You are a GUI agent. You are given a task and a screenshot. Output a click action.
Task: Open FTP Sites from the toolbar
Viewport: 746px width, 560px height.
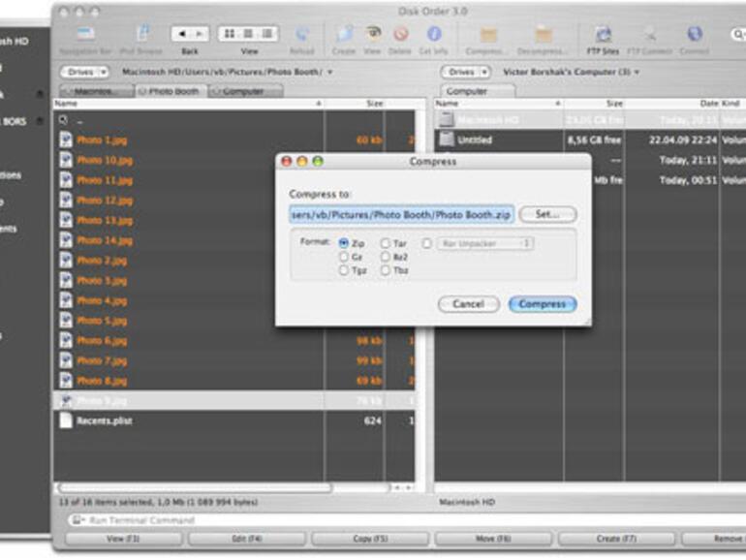tap(604, 34)
